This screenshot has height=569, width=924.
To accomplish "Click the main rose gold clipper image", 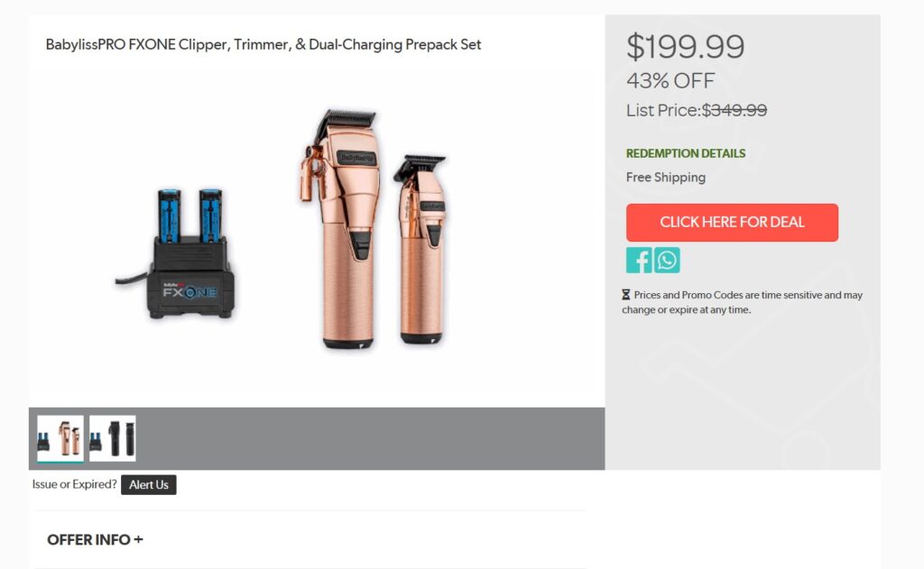I will [x=341, y=230].
